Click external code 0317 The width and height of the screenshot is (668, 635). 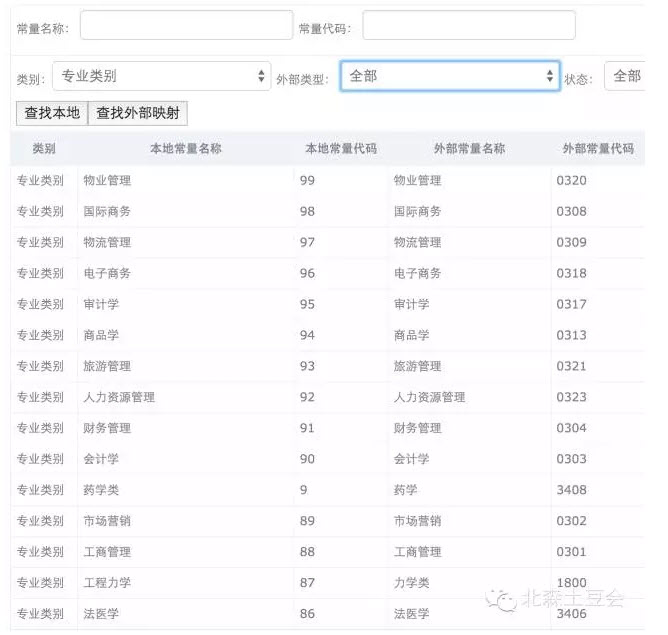pos(571,305)
